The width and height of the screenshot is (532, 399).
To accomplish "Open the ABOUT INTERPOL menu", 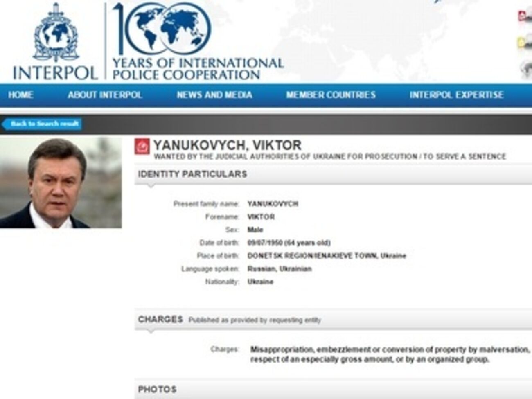I will 105,95.
